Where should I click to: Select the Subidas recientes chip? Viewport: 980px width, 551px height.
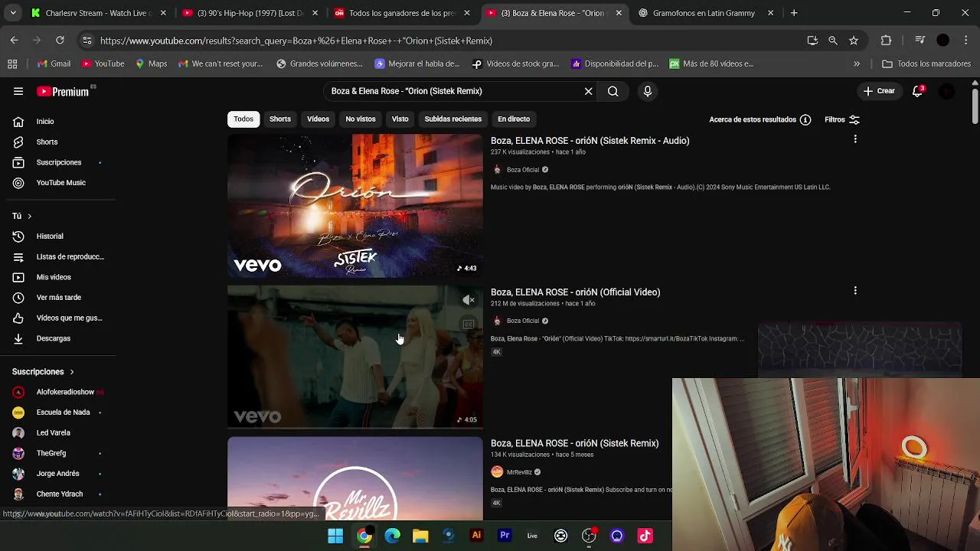pos(453,119)
